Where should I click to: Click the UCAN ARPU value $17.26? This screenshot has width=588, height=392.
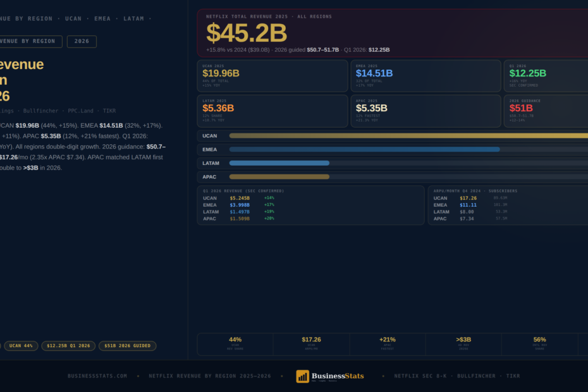pyautogui.click(x=469, y=198)
